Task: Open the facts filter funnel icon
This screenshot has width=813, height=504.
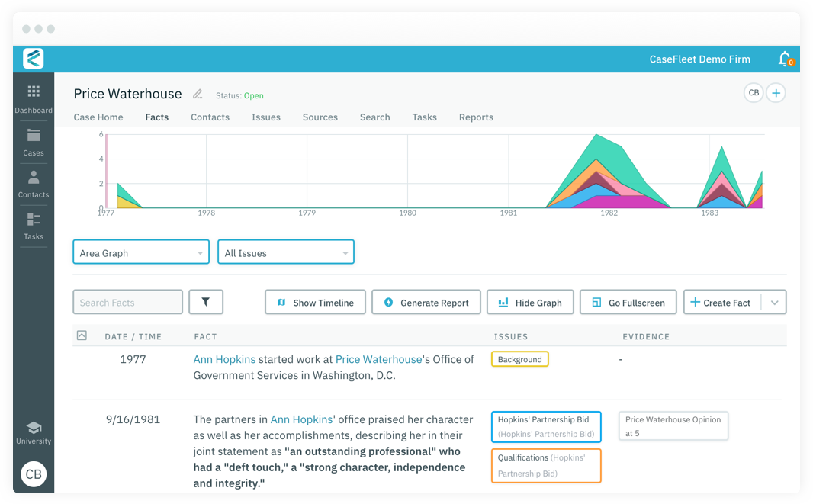Action: pyautogui.click(x=206, y=302)
